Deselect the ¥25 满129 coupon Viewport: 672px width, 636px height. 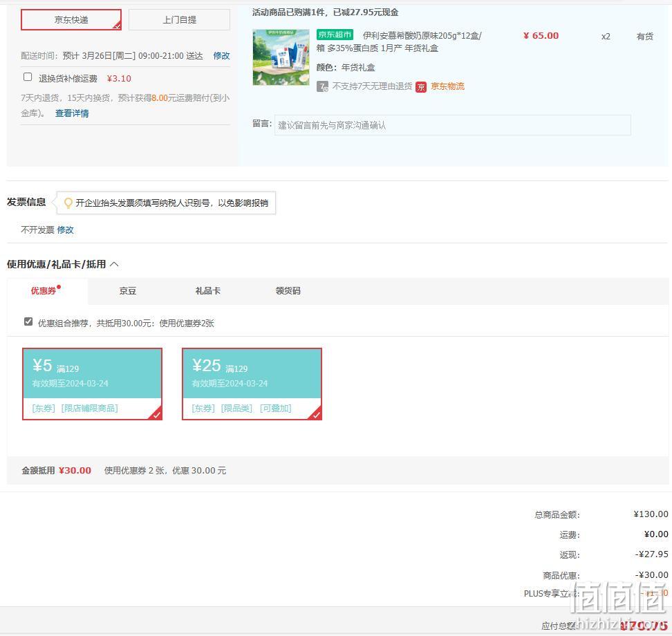(252, 384)
